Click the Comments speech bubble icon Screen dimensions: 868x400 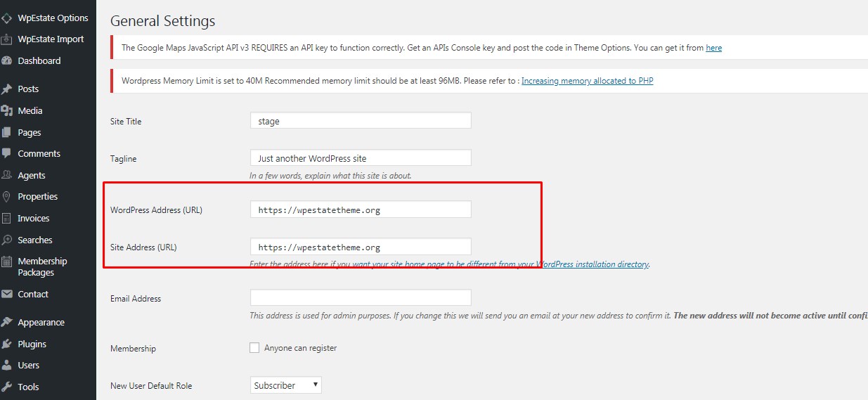tap(7, 153)
